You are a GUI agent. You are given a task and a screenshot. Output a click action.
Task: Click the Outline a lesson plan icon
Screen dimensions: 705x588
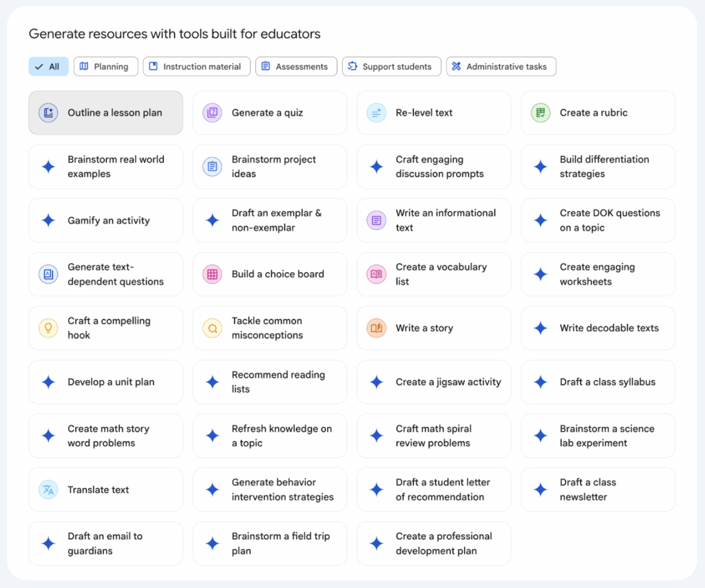point(48,113)
